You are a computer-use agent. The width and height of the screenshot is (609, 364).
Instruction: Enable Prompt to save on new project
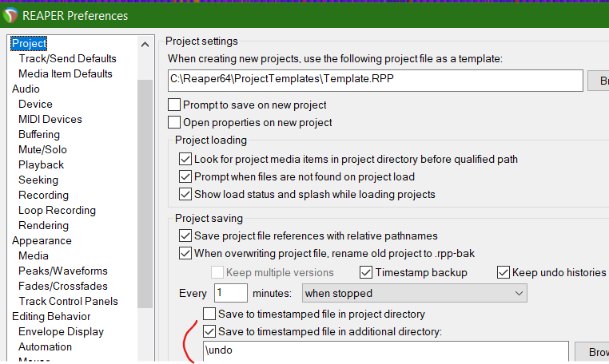tap(174, 105)
